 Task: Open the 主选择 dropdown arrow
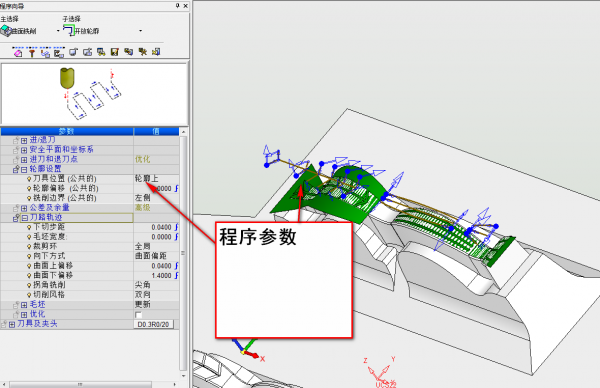point(58,31)
